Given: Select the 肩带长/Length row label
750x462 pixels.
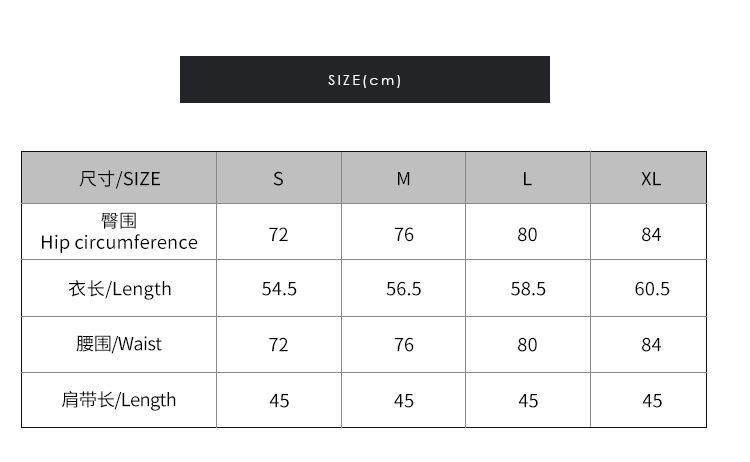Looking at the screenshot, I should point(119,400).
